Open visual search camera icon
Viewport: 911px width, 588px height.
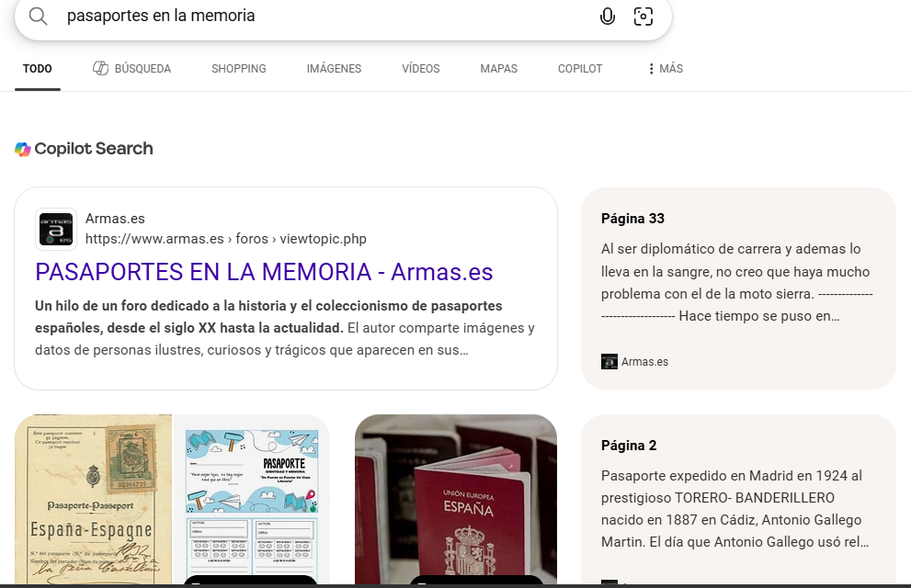[x=643, y=17]
